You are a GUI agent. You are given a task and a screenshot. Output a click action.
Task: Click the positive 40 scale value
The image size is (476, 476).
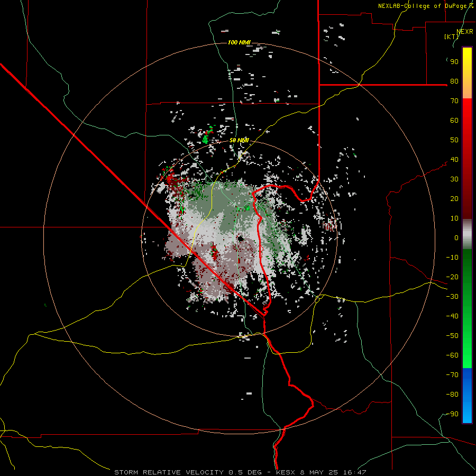454,159
